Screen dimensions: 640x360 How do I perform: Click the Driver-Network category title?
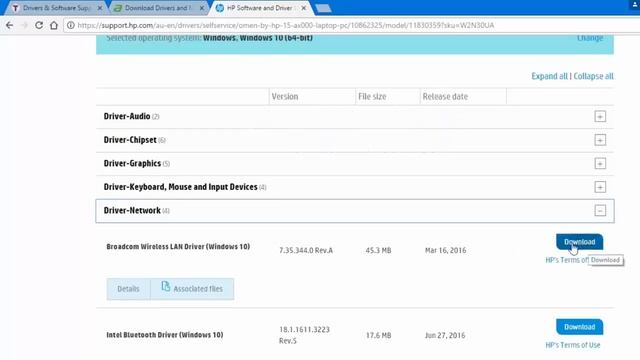132,211
